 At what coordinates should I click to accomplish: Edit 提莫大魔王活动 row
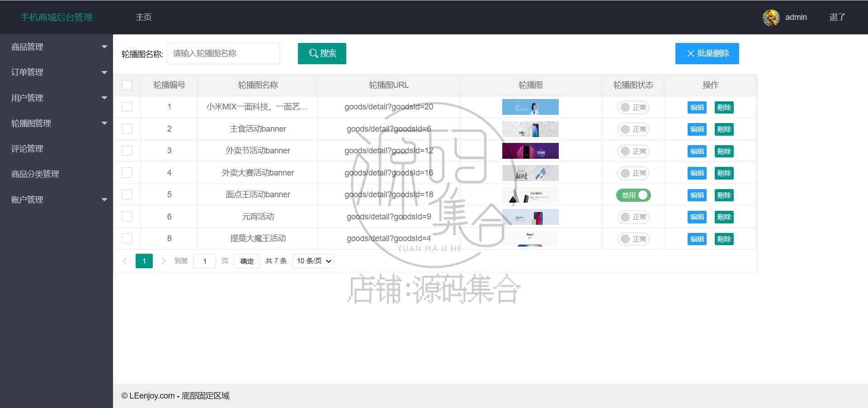[x=697, y=239]
